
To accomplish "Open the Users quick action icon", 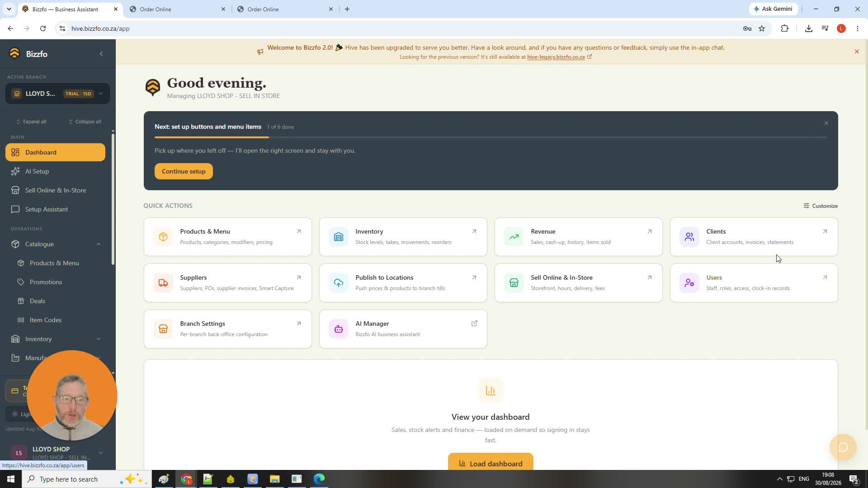I will 689,283.
